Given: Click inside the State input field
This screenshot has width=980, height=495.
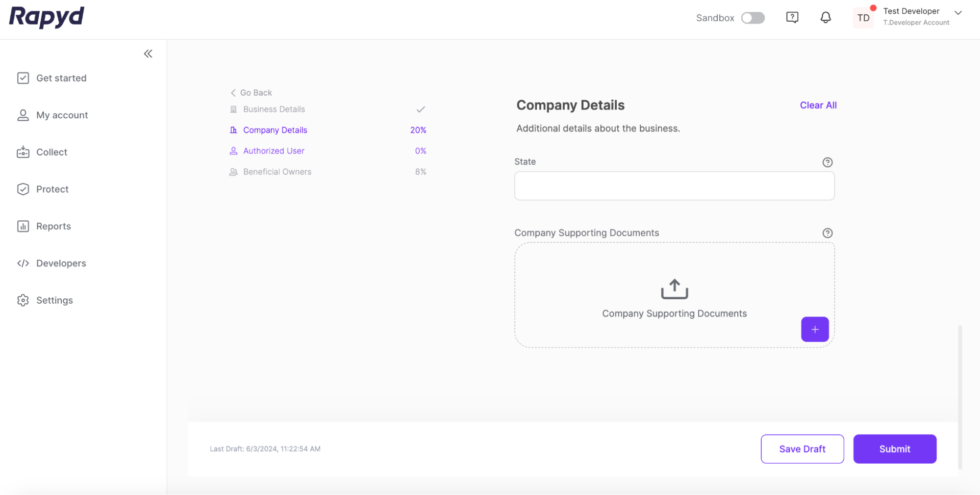Looking at the screenshot, I should point(674,186).
